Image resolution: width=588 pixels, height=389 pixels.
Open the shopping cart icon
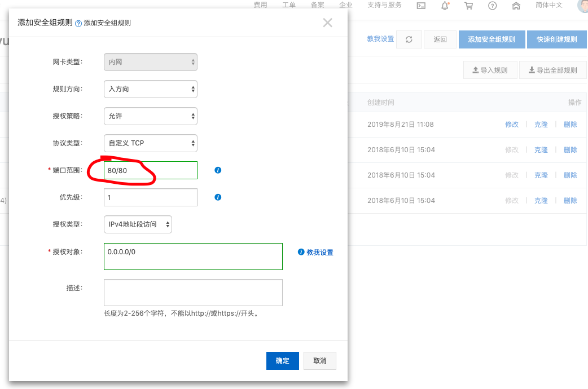(468, 6)
